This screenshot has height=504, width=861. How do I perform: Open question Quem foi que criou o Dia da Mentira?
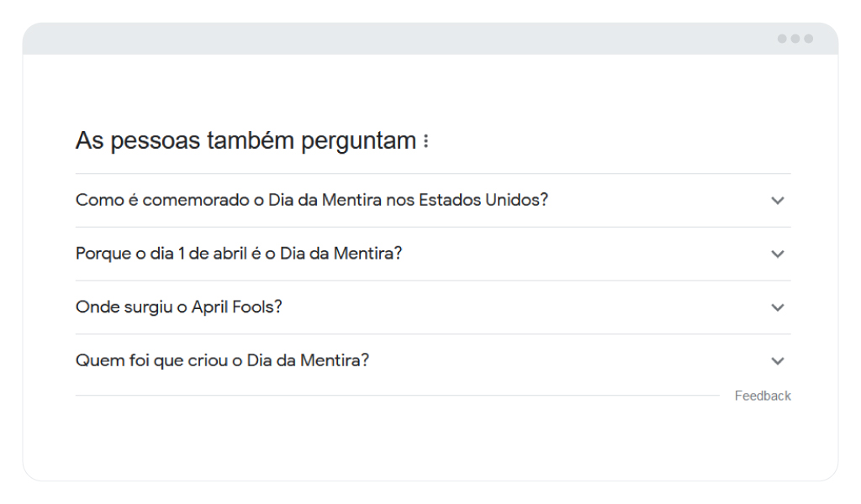(x=433, y=361)
